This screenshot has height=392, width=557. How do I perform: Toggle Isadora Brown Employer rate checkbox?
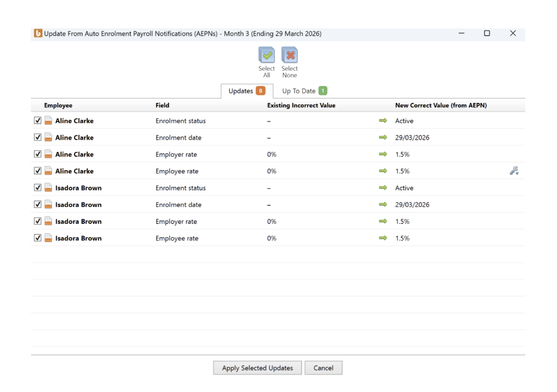(x=38, y=221)
